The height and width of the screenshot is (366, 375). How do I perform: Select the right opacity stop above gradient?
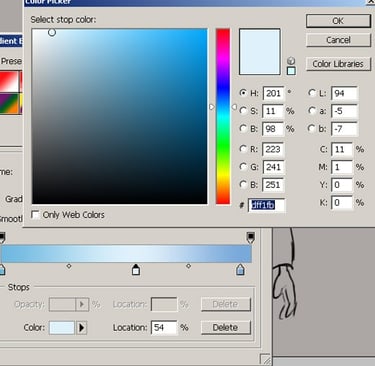[x=250, y=237]
